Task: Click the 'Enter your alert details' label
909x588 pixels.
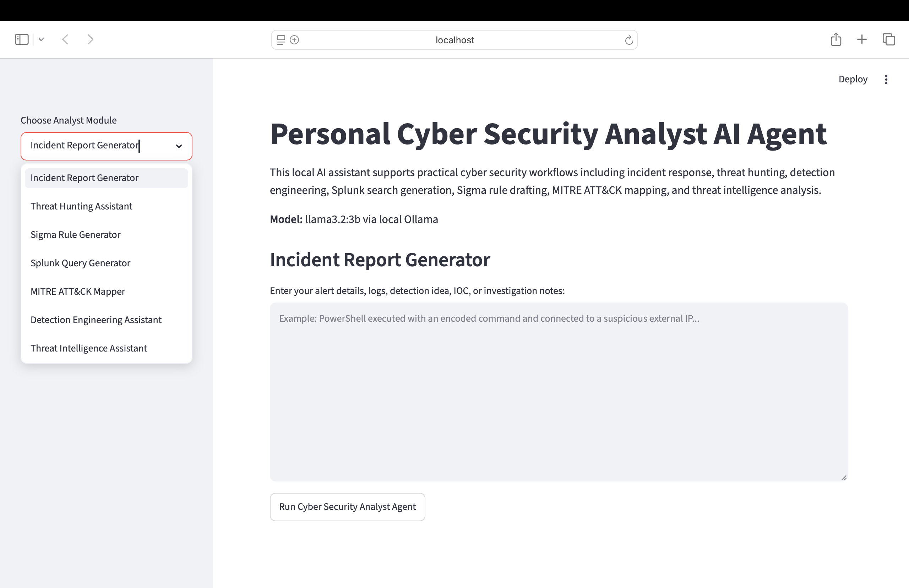Action: click(x=417, y=291)
